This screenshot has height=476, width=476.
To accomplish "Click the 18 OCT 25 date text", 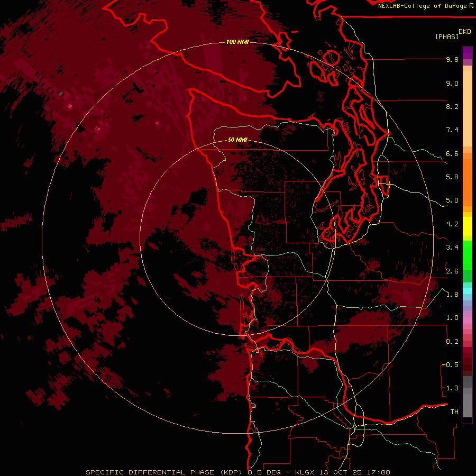I will point(341,472).
